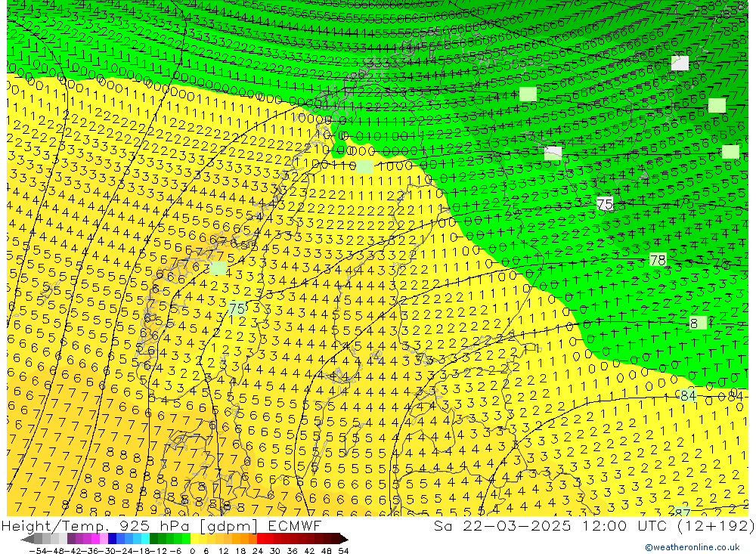Click the '84' contour label box

tap(688, 396)
